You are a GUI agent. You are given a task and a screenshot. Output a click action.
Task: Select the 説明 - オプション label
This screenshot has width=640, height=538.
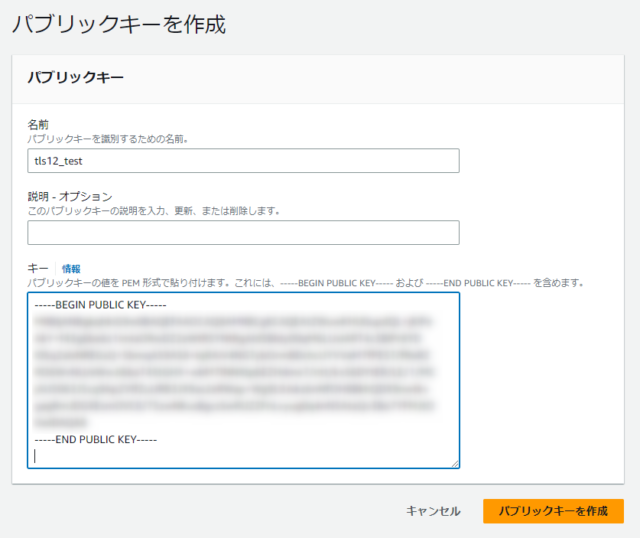[x=70, y=197]
